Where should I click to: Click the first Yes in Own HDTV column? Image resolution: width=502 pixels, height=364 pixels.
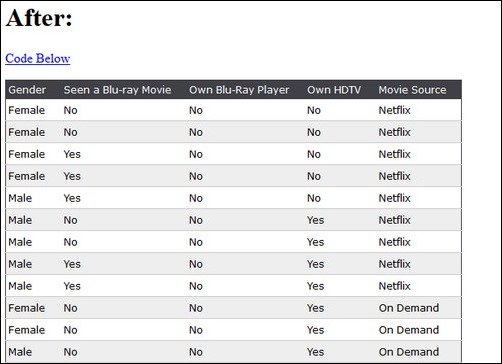tap(315, 220)
